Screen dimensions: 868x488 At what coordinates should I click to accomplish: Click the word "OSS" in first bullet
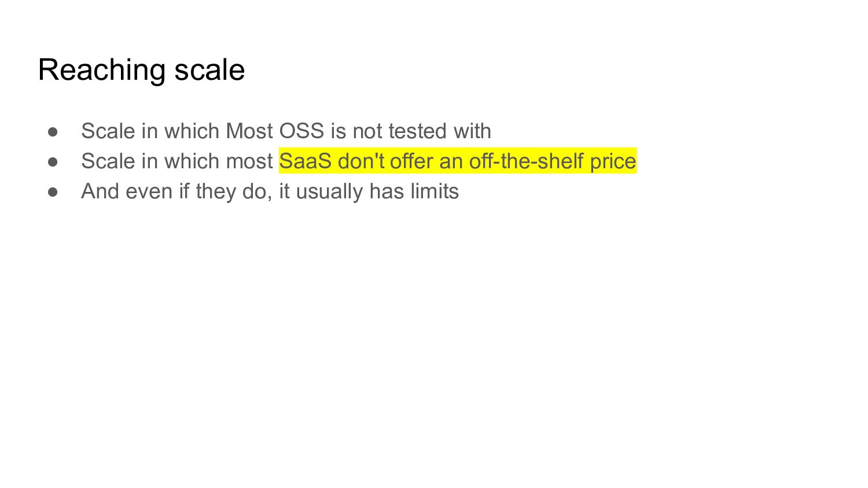pos(301,131)
